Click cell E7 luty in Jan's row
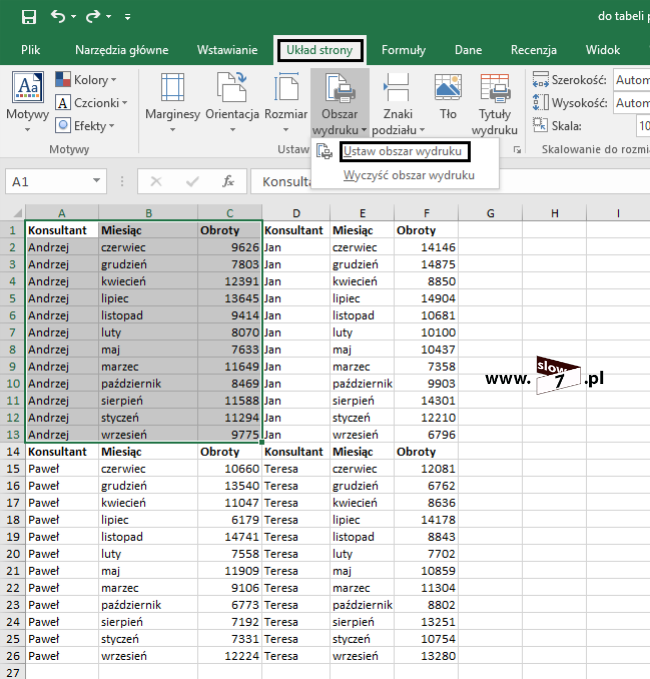Screen dimensions: 650x679 [362, 333]
